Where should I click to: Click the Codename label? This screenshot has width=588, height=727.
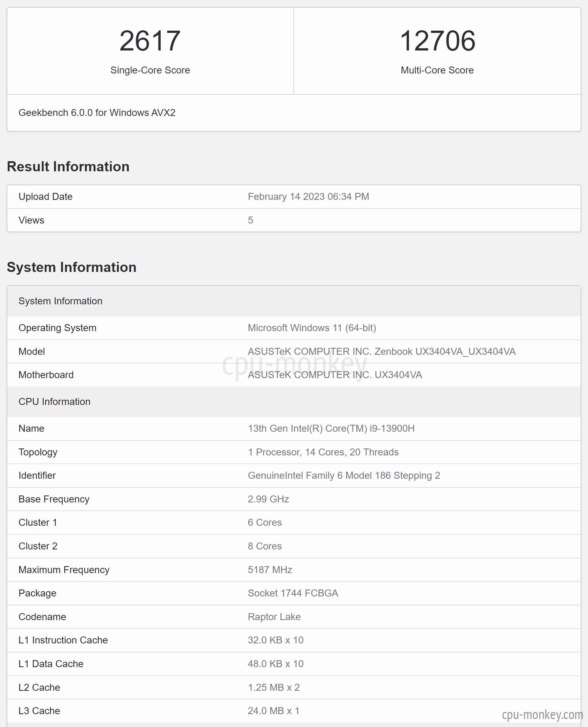42,617
